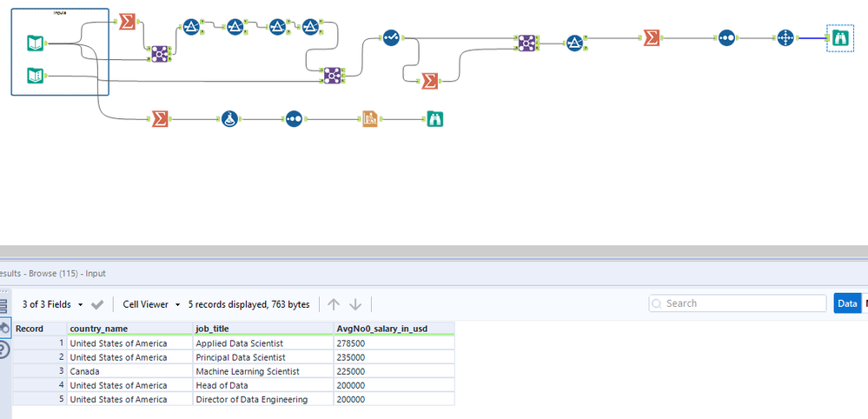Viewport: 868px width, 419px height.
Task: Click the 5 records displayed, 763 bytes text
Action: (249, 304)
